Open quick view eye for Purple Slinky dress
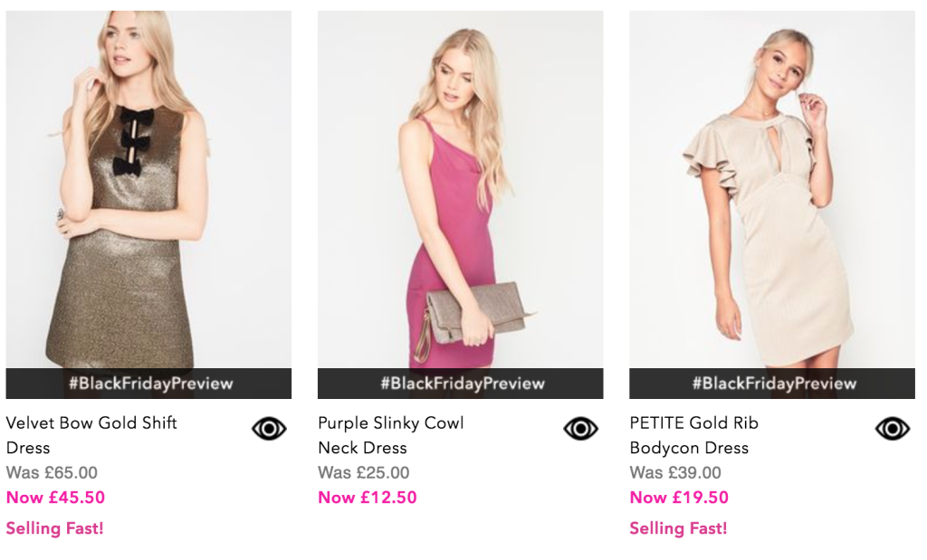927x560 pixels. 580,428
